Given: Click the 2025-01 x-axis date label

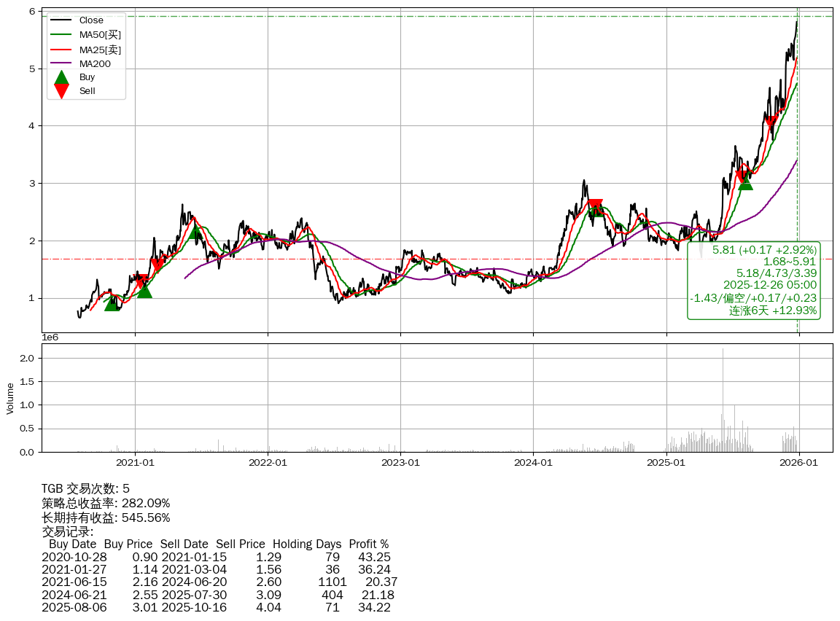Looking at the screenshot, I should pyautogui.click(x=666, y=462).
